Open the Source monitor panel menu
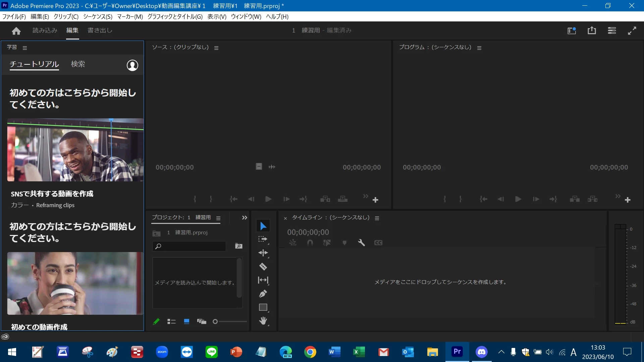The height and width of the screenshot is (362, 644). pyautogui.click(x=216, y=48)
